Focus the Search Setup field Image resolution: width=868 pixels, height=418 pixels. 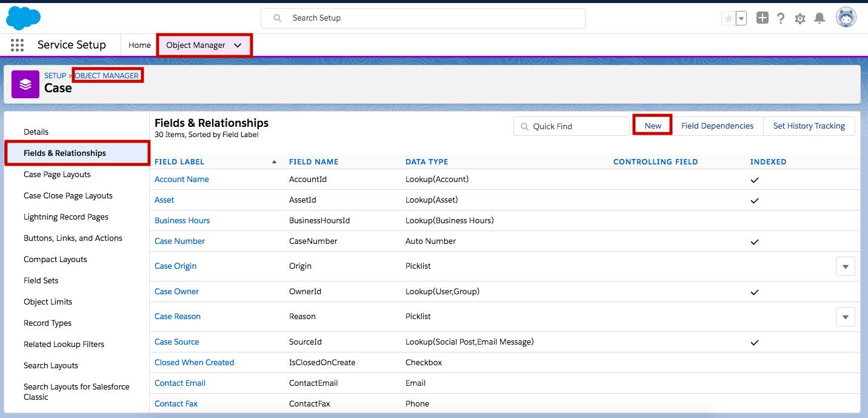coord(423,18)
